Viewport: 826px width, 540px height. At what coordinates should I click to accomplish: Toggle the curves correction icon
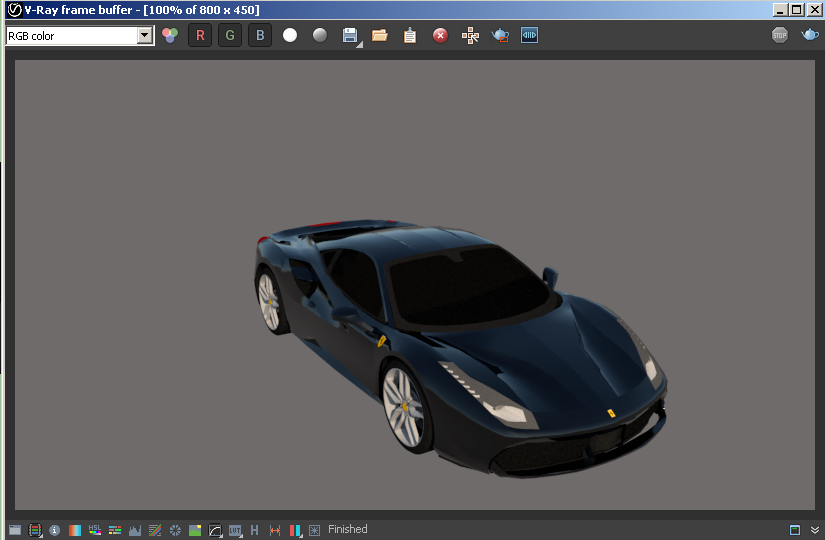click(x=155, y=530)
